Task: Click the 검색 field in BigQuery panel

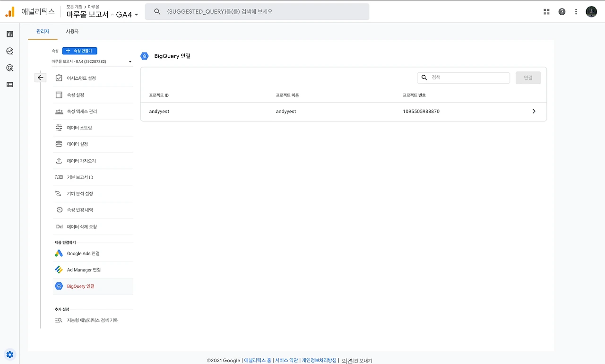Action: [463, 78]
